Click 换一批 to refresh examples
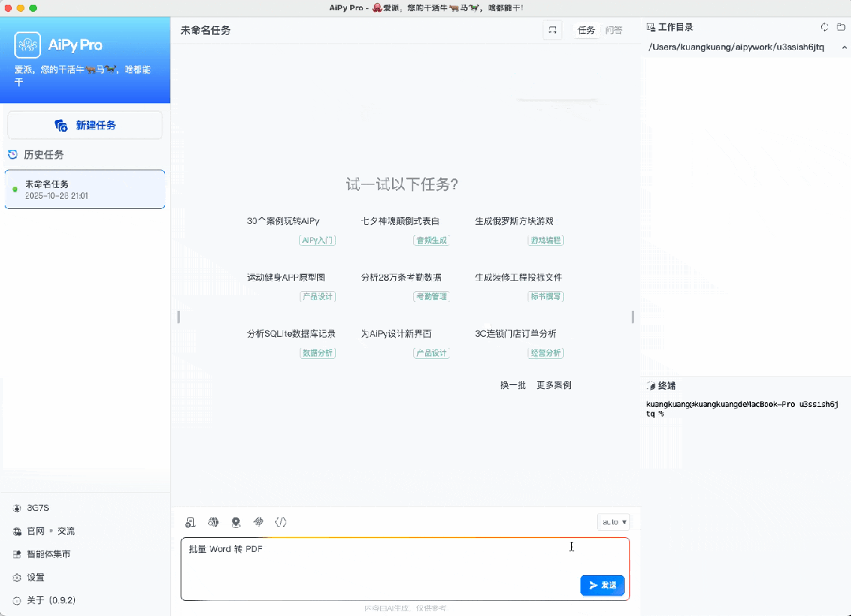Image resolution: width=851 pixels, height=616 pixels. click(513, 385)
